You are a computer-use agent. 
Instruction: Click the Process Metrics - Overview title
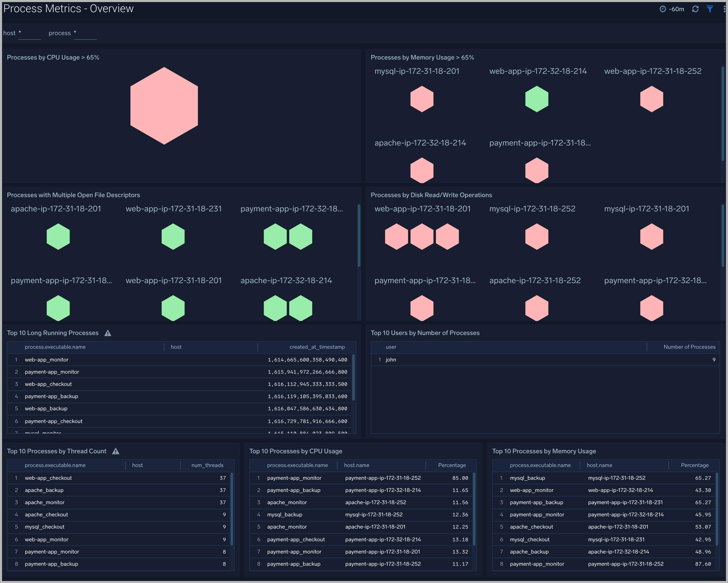pos(68,8)
